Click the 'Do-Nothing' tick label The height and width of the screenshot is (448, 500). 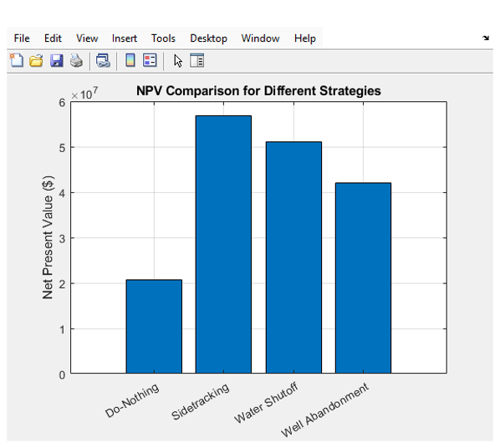132,400
